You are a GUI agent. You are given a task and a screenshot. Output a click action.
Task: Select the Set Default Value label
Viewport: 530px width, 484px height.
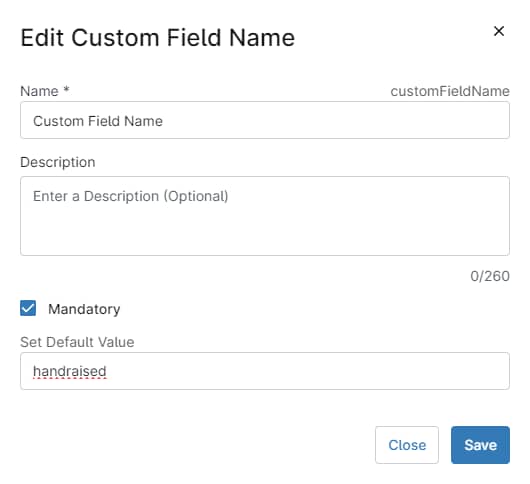(77, 342)
